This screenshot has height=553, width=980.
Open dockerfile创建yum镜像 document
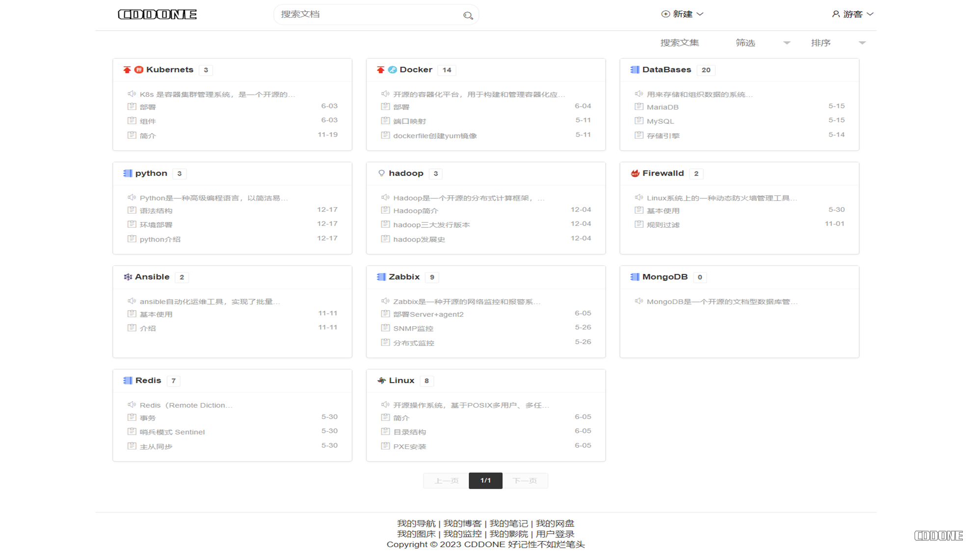(435, 136)
